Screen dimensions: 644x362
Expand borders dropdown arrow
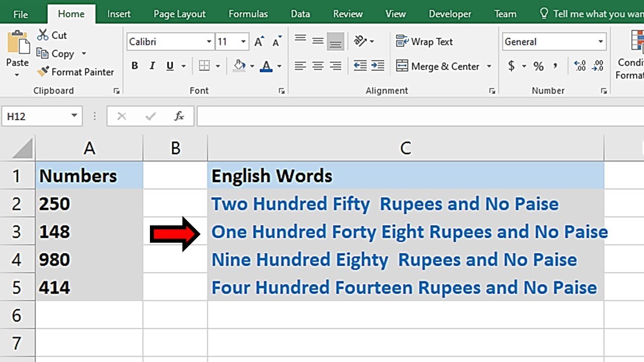[218, 66]
